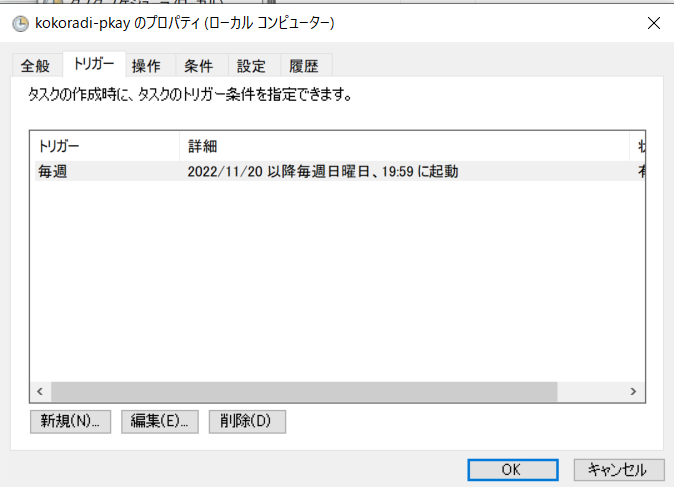674x487 pixels.
Task: Select the トリガー tab
Action: click(x=94, y=64)
